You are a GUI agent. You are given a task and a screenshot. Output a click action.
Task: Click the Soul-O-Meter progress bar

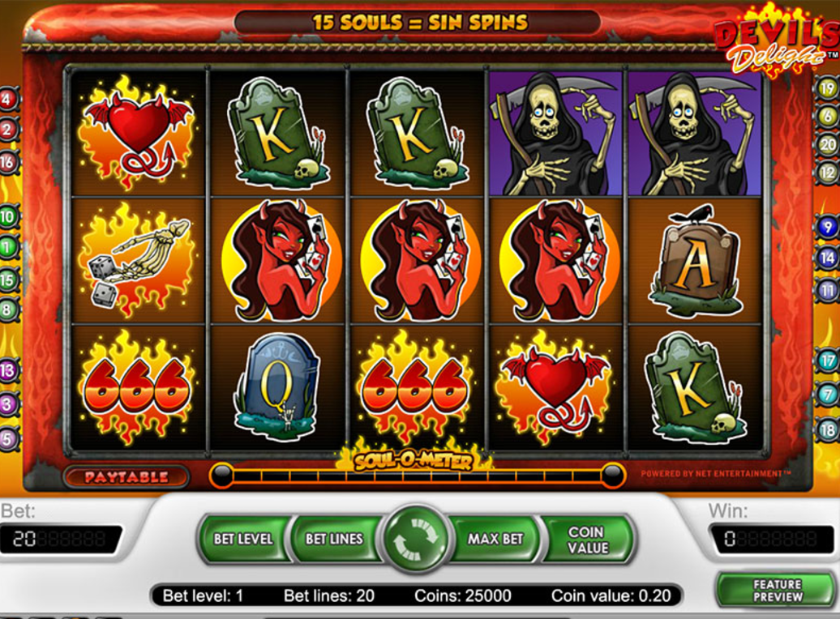point(418,475)
